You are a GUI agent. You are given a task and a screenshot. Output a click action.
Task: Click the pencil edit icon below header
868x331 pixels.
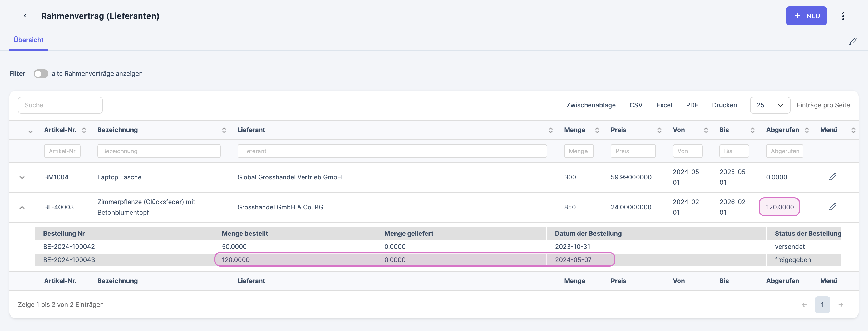(852, 41)
